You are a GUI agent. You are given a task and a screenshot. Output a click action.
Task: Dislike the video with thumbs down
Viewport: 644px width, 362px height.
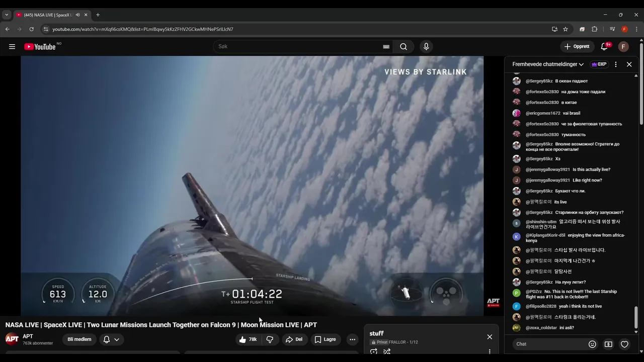tap(270, 339)
